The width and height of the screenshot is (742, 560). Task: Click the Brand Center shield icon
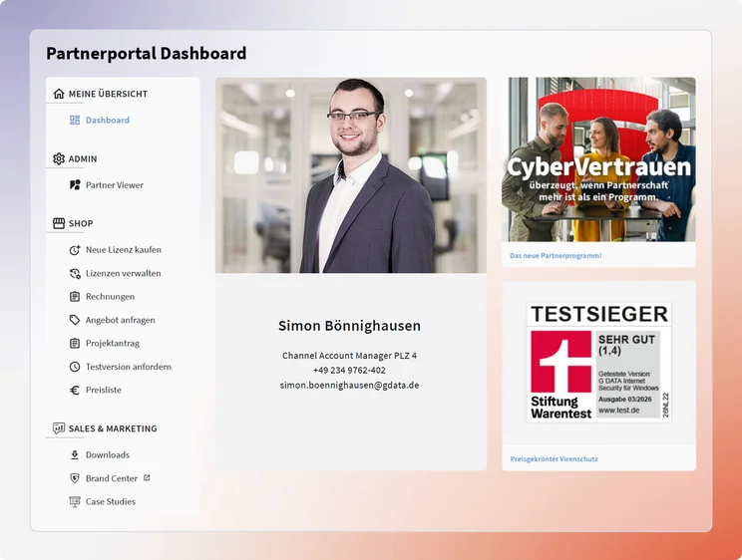[75, 478]
